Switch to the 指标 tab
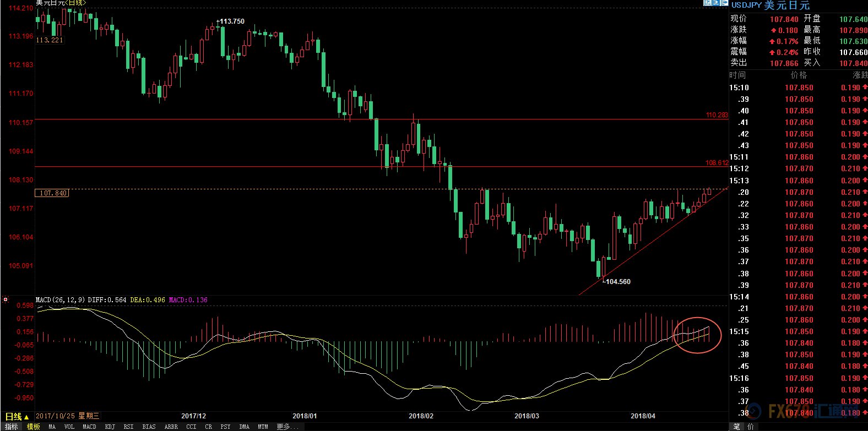The image size is (868, 431). pos(12,427)
